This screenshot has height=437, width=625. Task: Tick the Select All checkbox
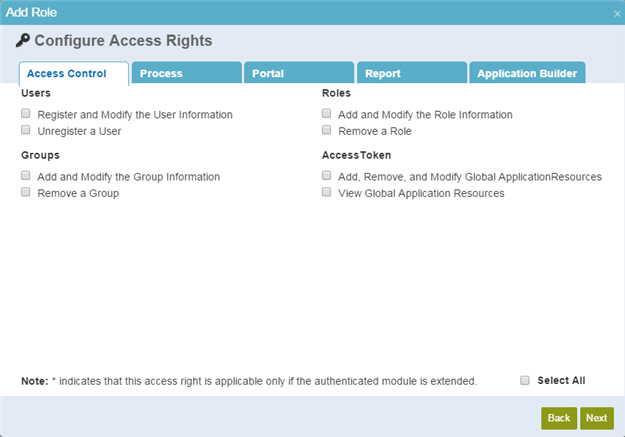pyautogui.click(x=525, y=380)
